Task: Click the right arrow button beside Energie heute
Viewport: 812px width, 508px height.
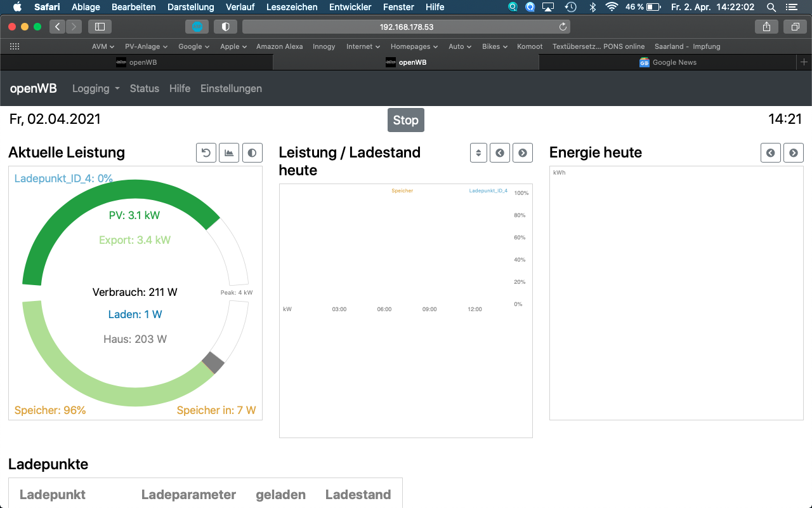Action: pos(794,153)
